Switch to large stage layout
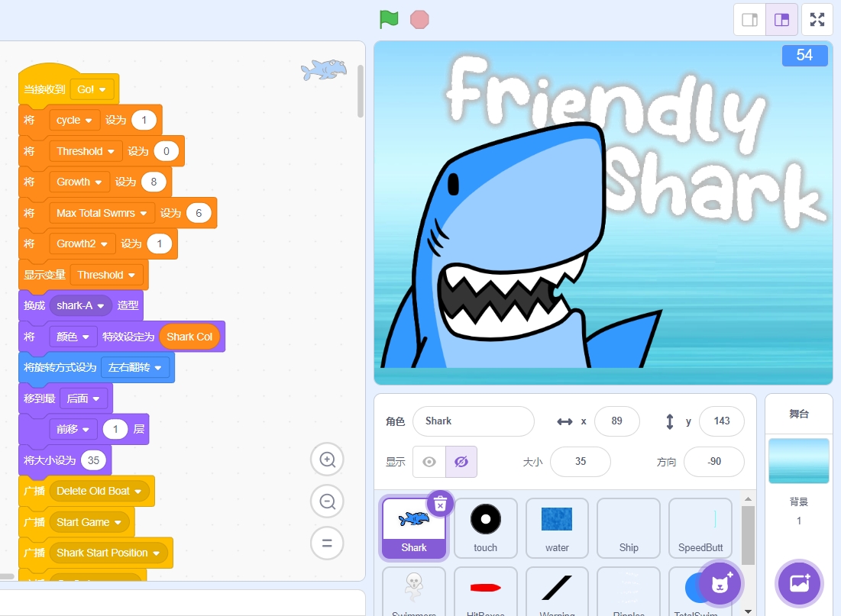The image size is (841, 616). pos(781,20)
